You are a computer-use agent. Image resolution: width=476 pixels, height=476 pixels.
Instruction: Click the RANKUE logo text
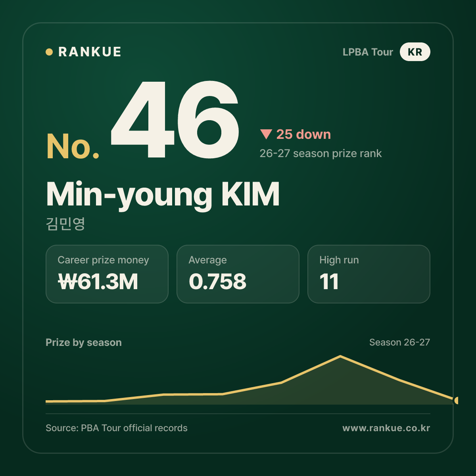click(90, 52)
